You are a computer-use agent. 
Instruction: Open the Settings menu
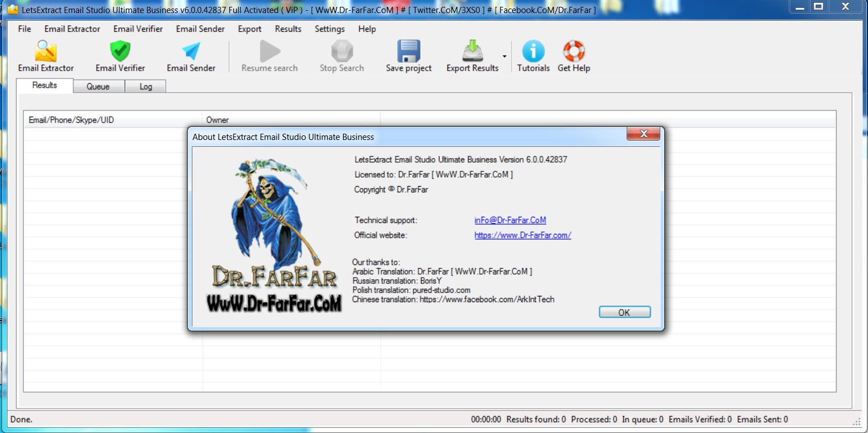(x=330, y=29)
